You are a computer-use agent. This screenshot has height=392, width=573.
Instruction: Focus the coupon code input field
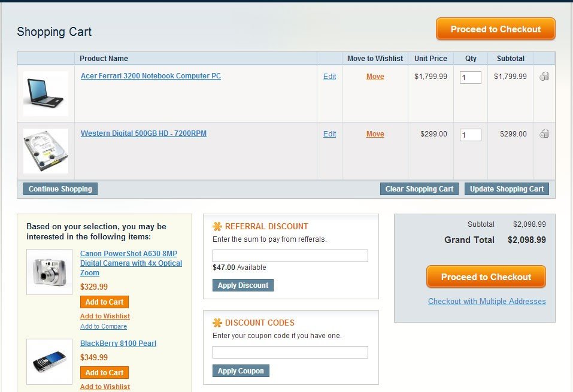point(290,352)
